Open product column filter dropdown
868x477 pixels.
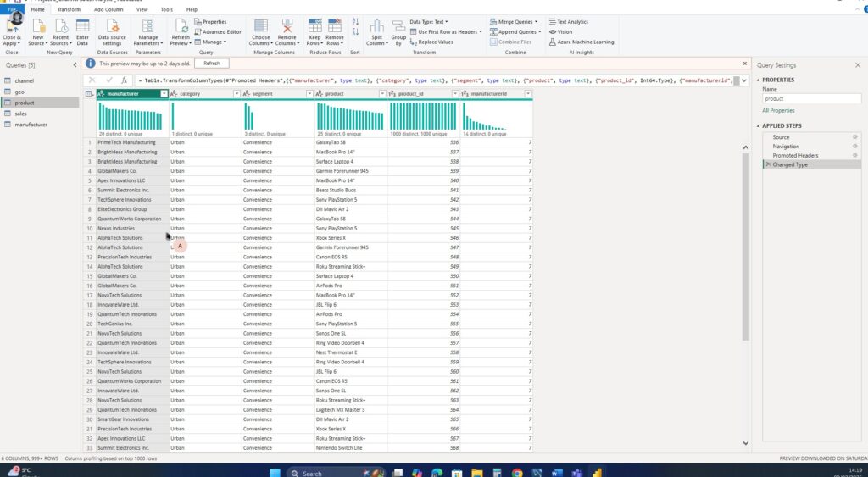pyautogui.click(x=382, y=94)
